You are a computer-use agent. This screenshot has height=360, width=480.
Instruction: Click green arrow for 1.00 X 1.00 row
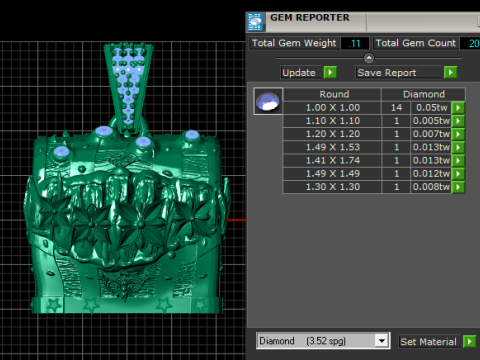pos(458,108)
